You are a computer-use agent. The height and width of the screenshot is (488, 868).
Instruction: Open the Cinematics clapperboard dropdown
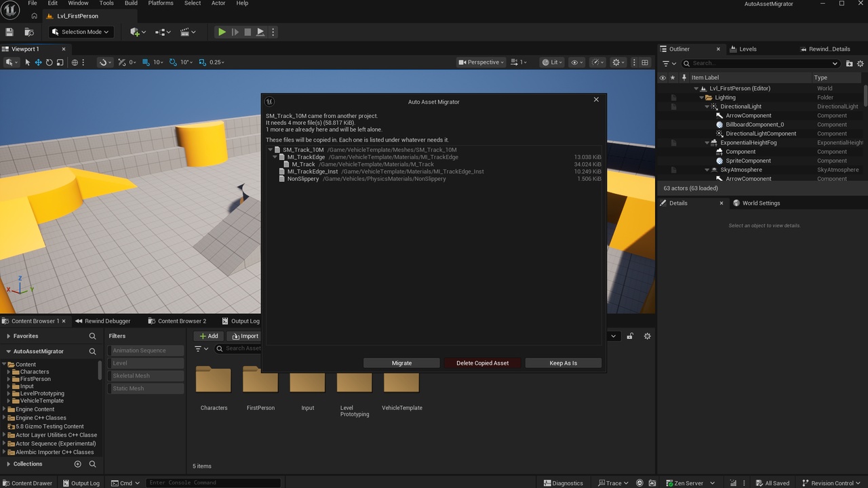point(188,32)
